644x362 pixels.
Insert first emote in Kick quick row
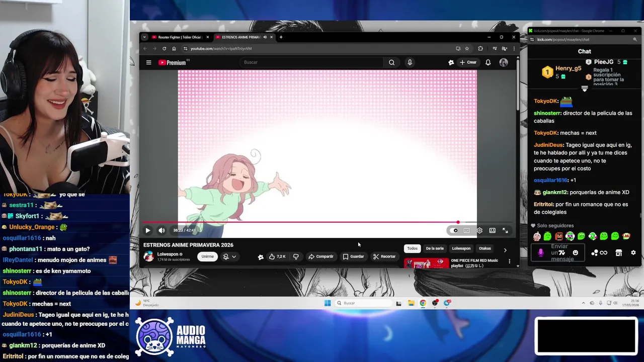click(x=537, y=236)
